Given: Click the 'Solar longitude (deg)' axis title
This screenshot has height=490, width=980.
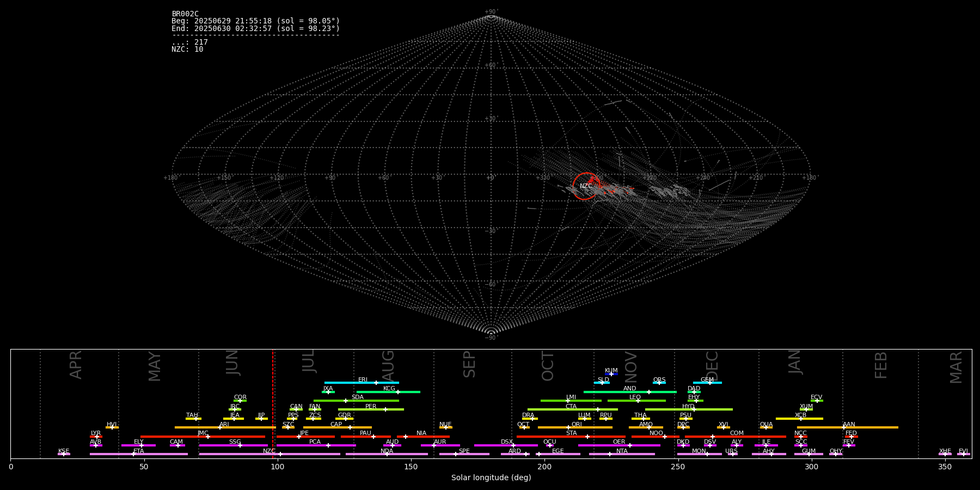Looking at the screenshot, I should click(x=491, y=477).
